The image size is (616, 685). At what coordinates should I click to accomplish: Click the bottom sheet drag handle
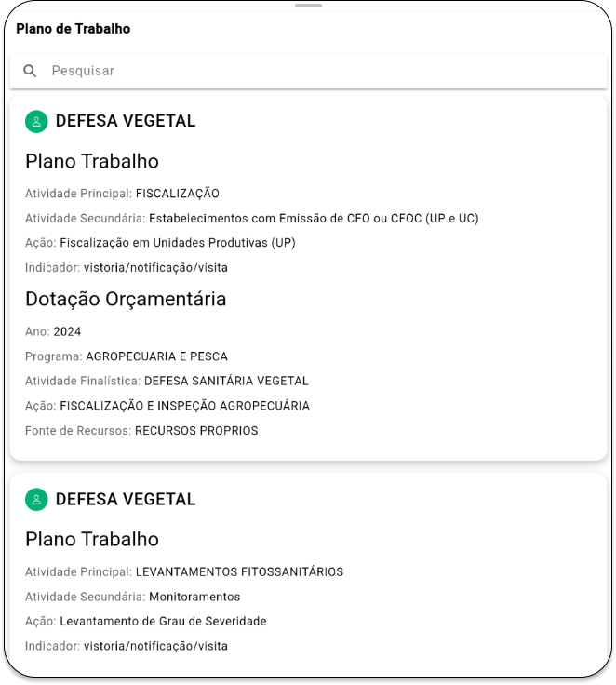[308, 6]
